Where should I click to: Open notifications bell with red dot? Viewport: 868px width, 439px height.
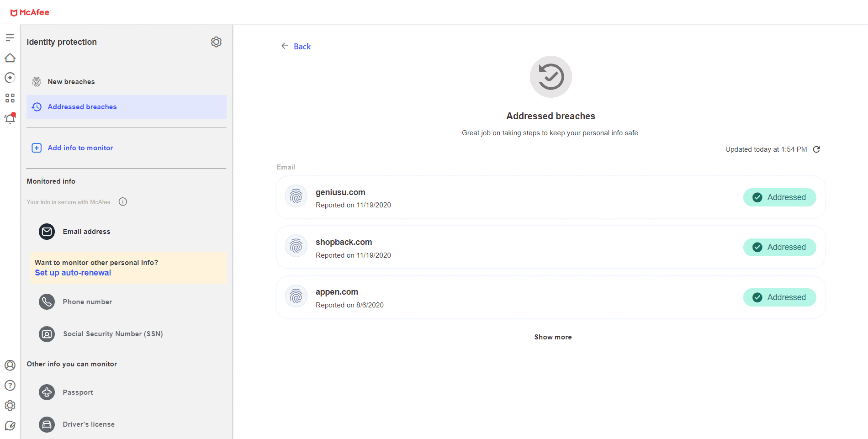tap(10, 118)
